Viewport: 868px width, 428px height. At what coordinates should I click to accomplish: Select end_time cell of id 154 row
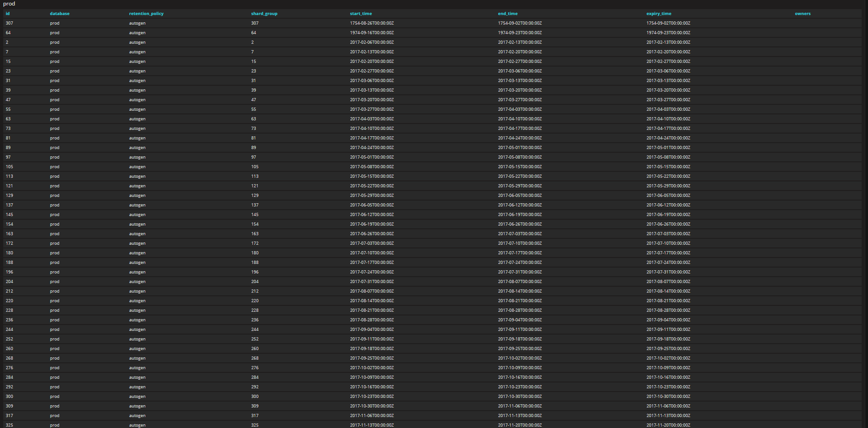click(x=520, y=224)
